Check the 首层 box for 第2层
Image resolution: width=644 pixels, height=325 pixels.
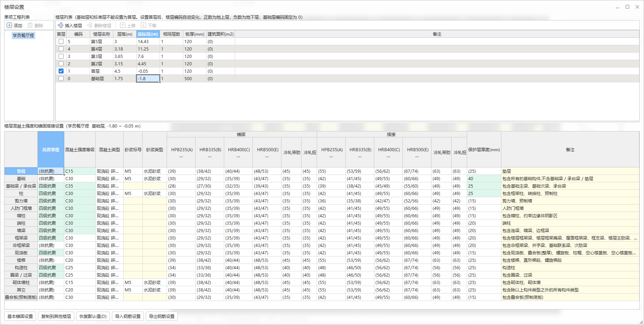coord(61,64)
